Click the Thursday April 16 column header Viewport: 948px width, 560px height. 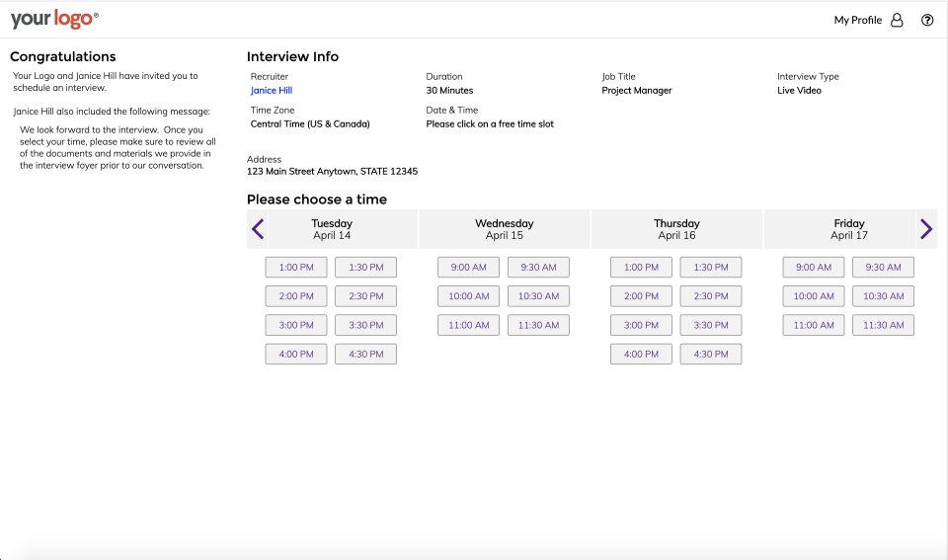pyautogui.click(x=676, y=229)
